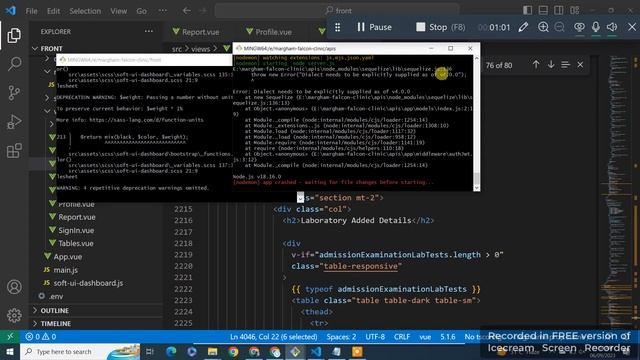640x360 pixels.
Task: Click the src breadcrumb segment
Action: [176, 49]
